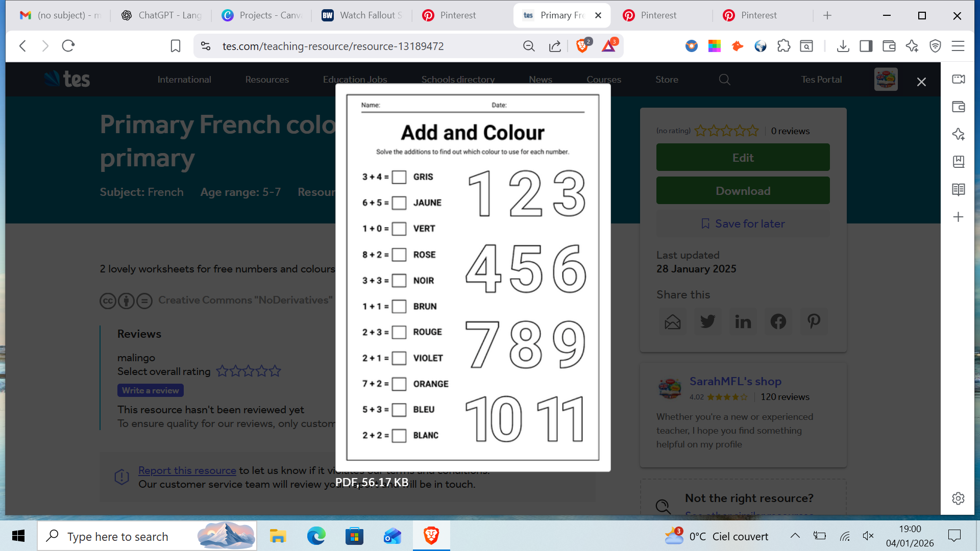This screenshot has height=551, width=980.
Task: Open the Report this resource link
Action: click(x=187, y=470)
